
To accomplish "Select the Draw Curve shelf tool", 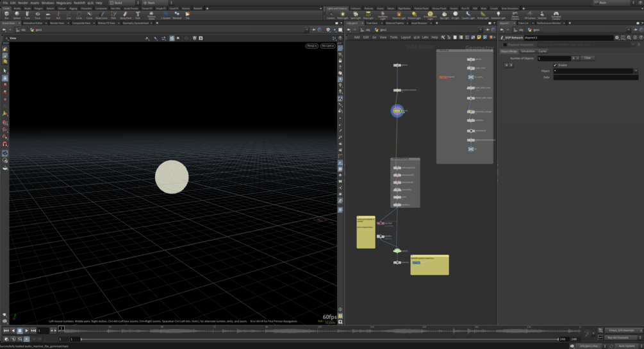I will [x=101, y=15].
